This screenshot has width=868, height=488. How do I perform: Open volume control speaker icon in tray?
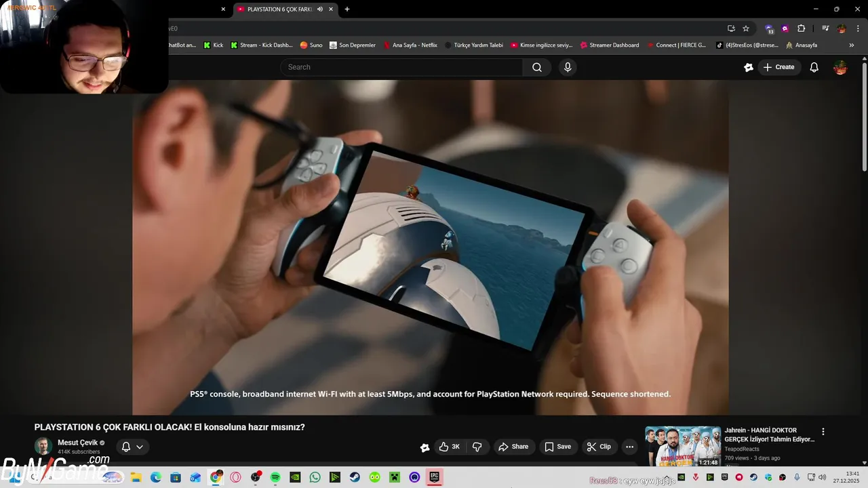click(x=823, y=477)
